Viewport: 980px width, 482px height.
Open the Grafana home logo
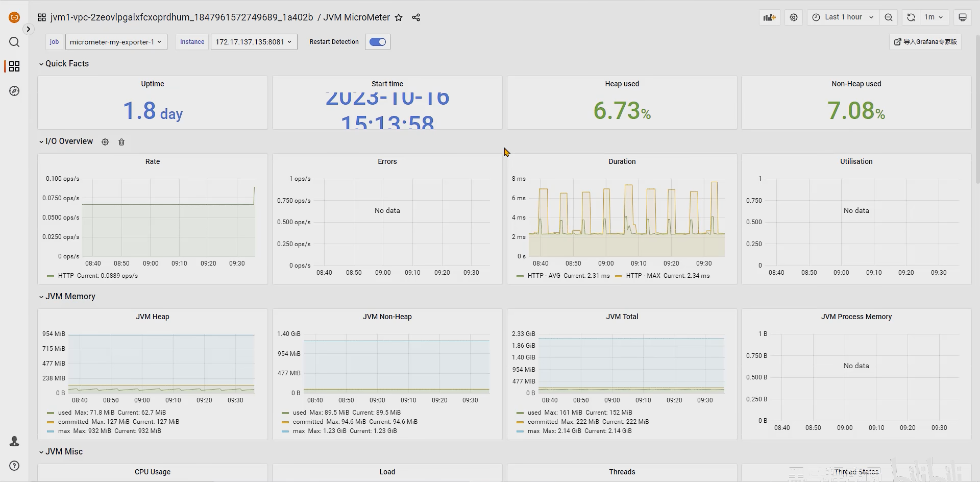click(x=14, y=17)
